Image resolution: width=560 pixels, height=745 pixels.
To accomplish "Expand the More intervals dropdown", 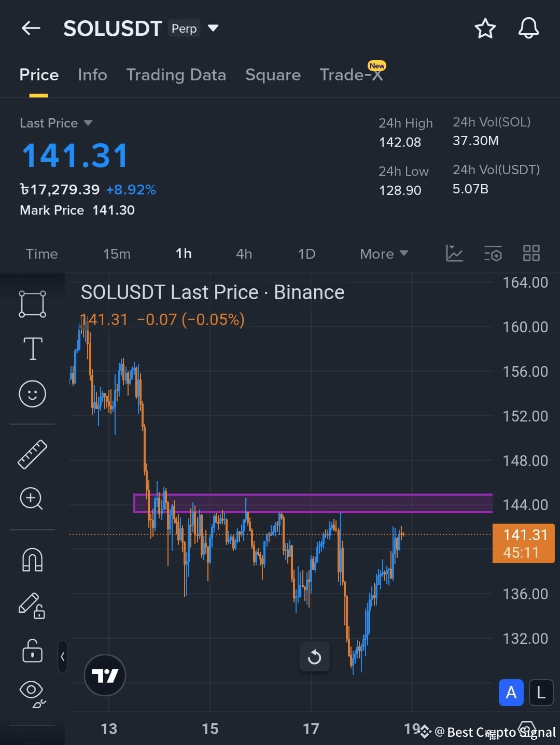I will pyautogui.click(x=384, y=254).
